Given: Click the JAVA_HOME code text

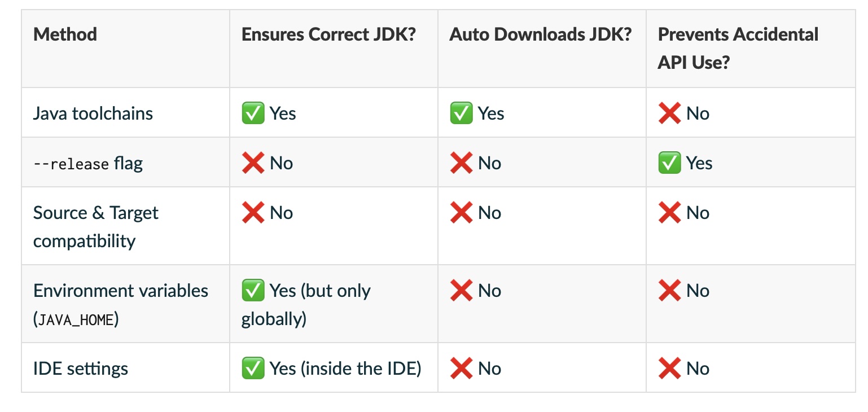Looking at the screenshot, I should (76, 320).
